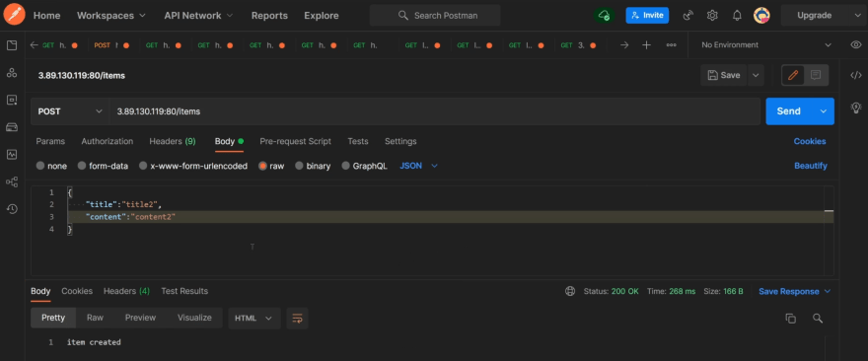Viewport: 868px width, 361px height.
Task: Open the response Cookies tab
Action: (x=77, y=291)
